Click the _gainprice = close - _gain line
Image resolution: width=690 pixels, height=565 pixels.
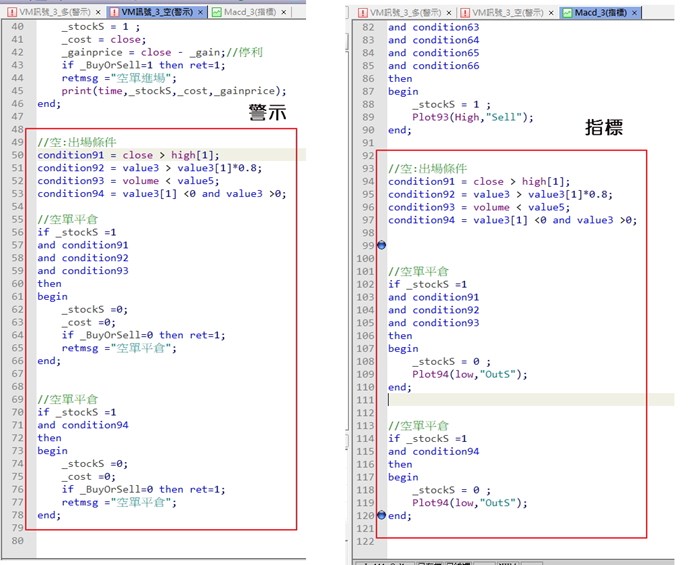pos(150,51)
